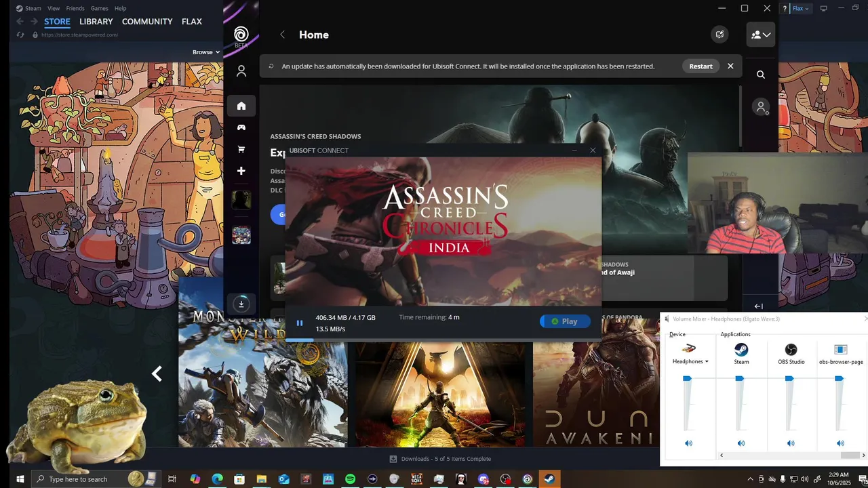This screenshot has height=488, width=868.
Task: Reload the Steam store page
Action: point(20,35)
